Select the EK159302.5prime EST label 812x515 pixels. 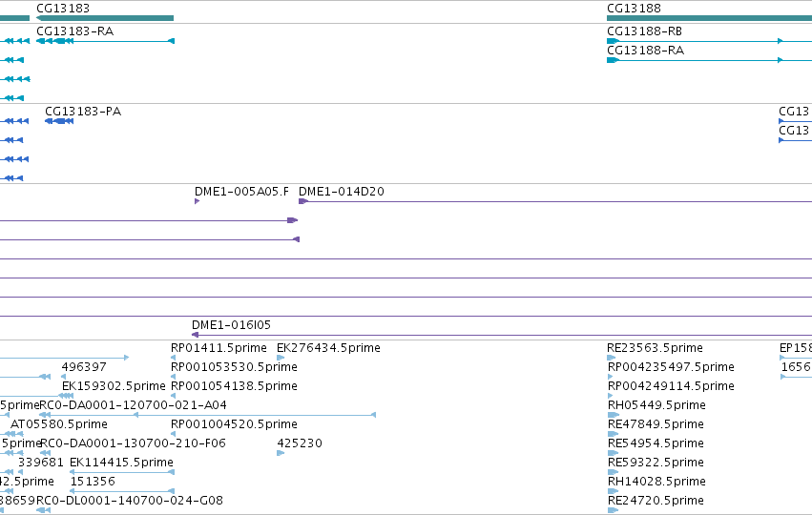[114, 386]
